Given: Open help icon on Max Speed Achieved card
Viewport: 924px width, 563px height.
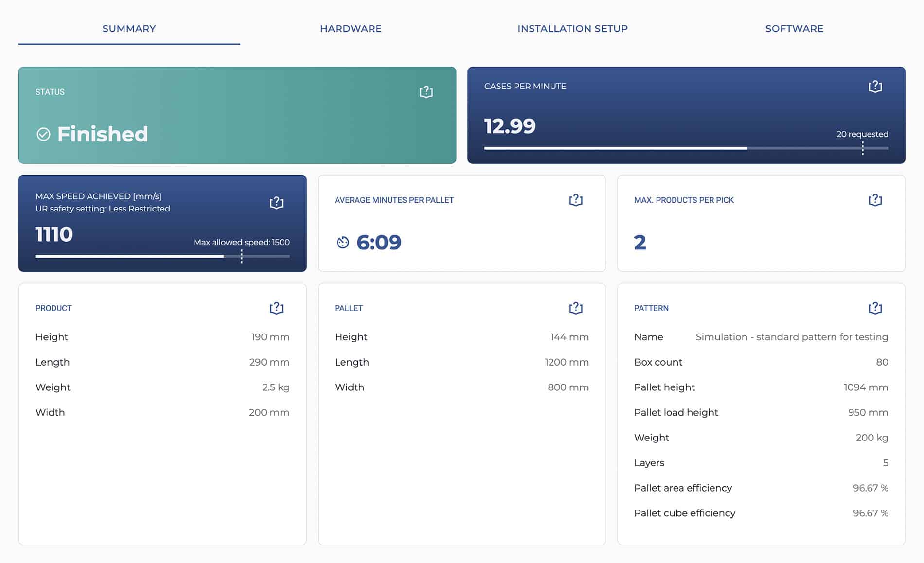Looking at the screenshot, I should click(x=276, y=202).
